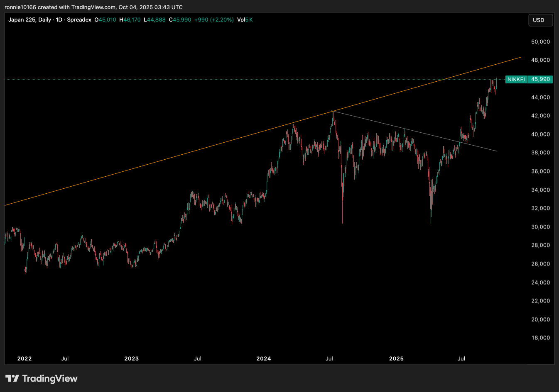Click the Spreadex source name in header

pos(79,19)
